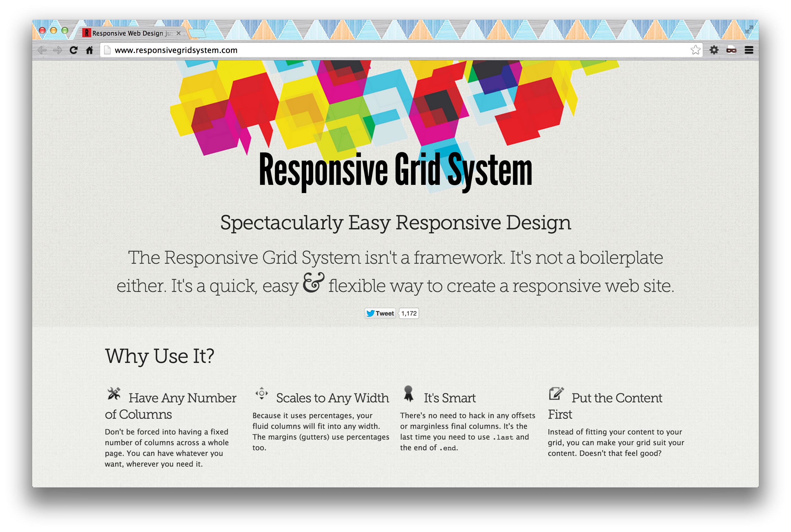The image size is (791, 532).
Task: Click the browser back arrow
Action: coord(42,50)
